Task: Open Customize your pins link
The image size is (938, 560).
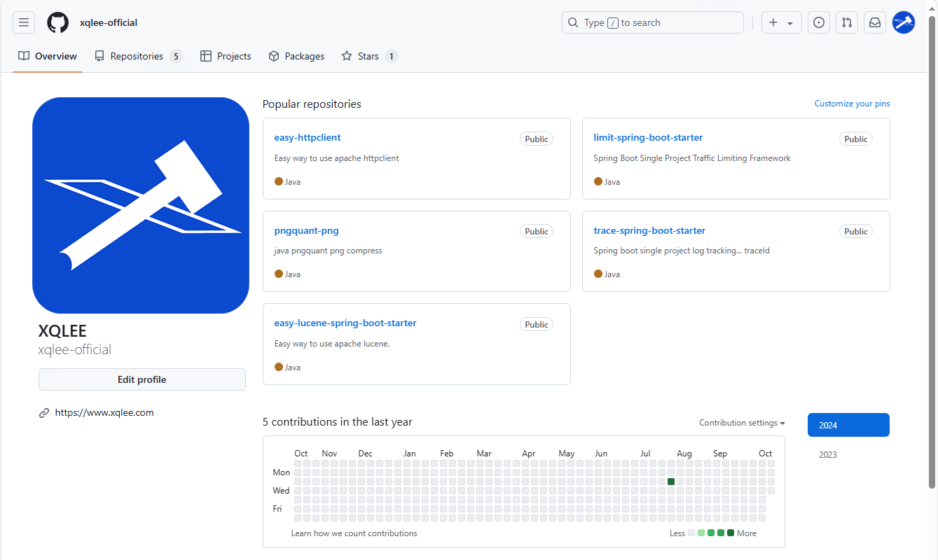Action: click(852, 104)
